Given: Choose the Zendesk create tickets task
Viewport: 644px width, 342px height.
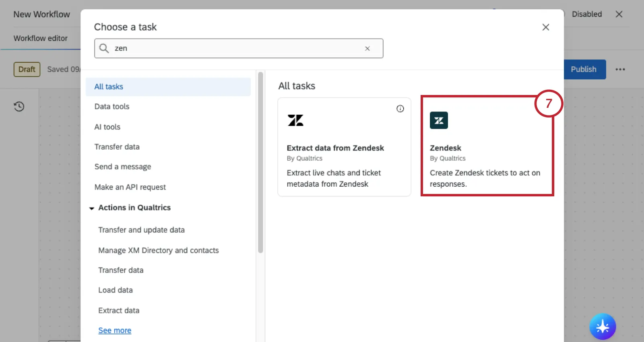Looking at the screenshot, I should coord(487,146).
